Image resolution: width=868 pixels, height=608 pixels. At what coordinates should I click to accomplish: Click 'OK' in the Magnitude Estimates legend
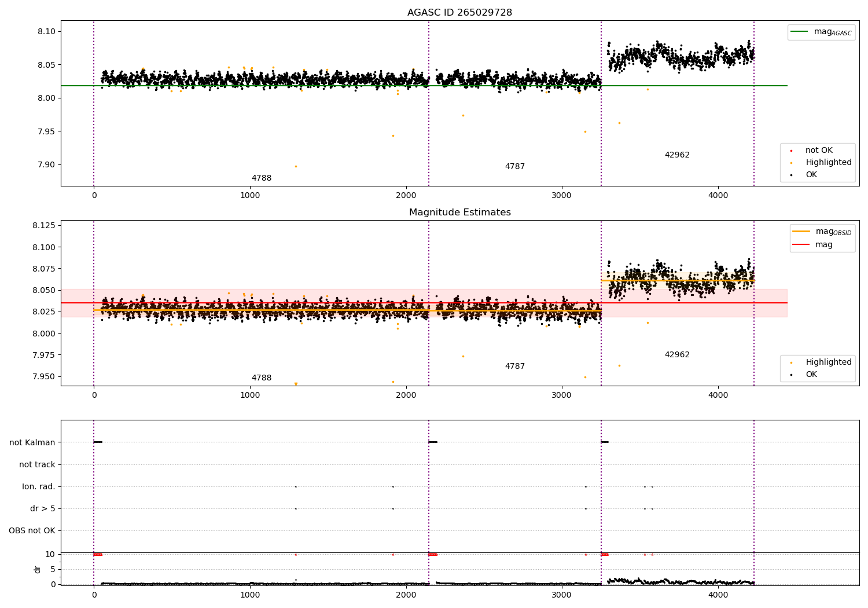(811, 375)
